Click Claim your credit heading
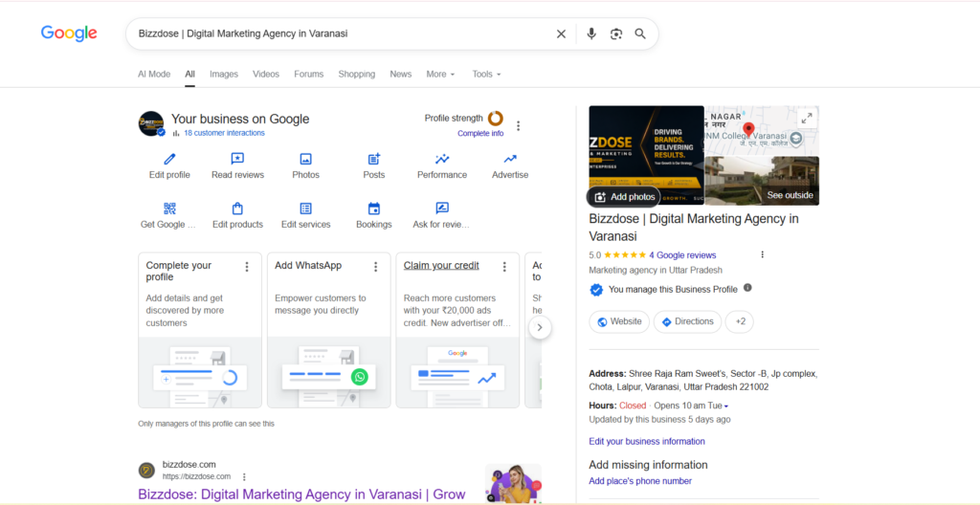This screenshot has width=980, height=505. (441, 266)
